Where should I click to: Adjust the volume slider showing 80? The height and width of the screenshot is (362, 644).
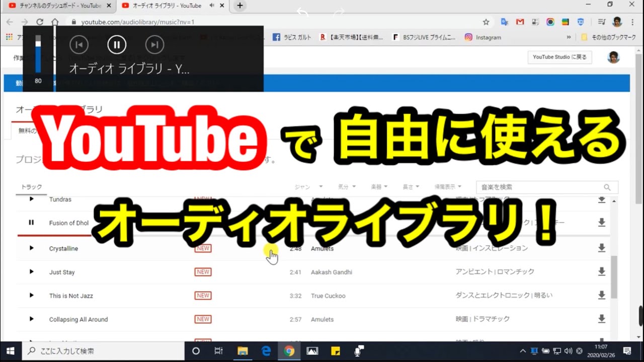pos(38,54)
